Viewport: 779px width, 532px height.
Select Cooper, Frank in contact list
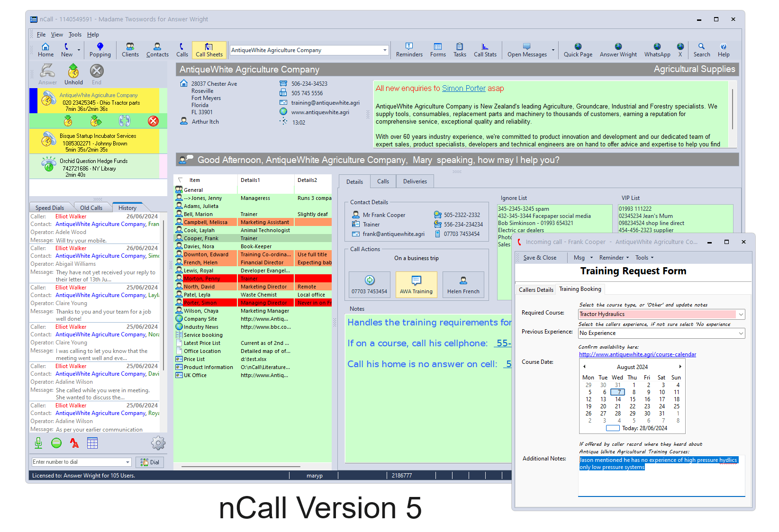pos(253,238)
